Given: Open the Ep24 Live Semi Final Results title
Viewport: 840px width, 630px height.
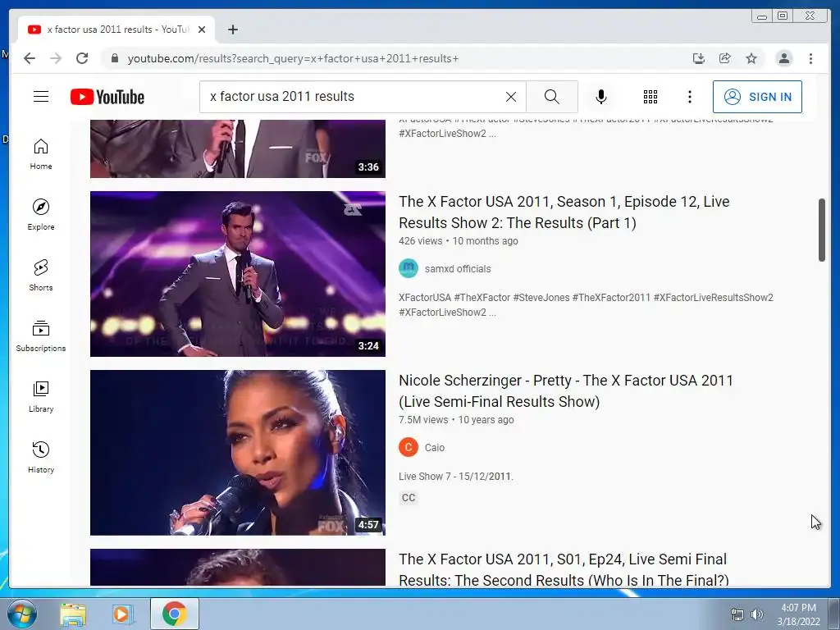Looking at the screenshot, I should 564,570.
